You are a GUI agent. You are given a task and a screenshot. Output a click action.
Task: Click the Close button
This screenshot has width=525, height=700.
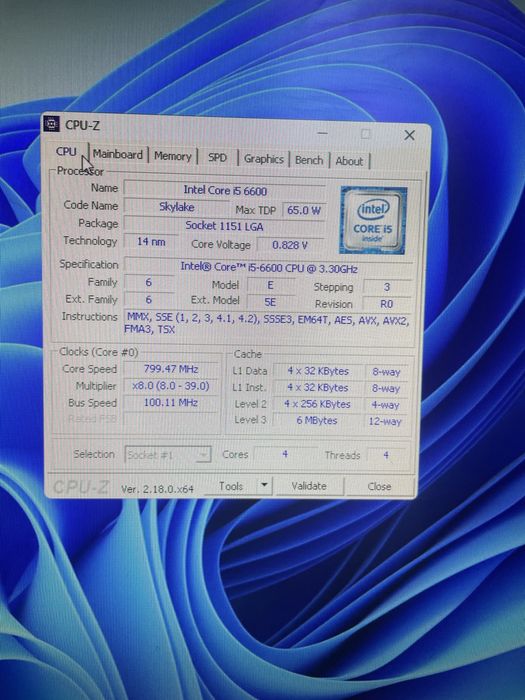point(379,486)
